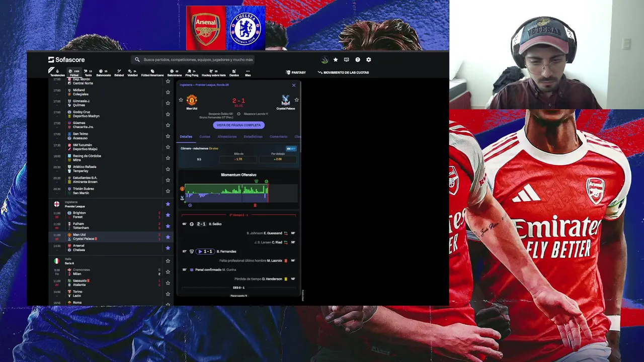644x362 pixels.
Task: Select the Ping Pong sport tab
Action: 192,73
